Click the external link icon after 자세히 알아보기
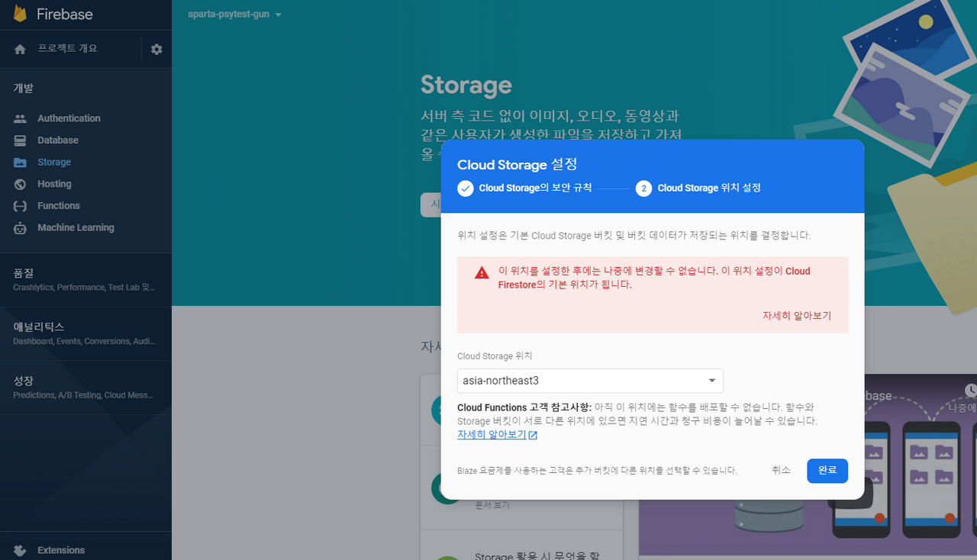This screenshot has height=560, width=977. pos(533,435)
